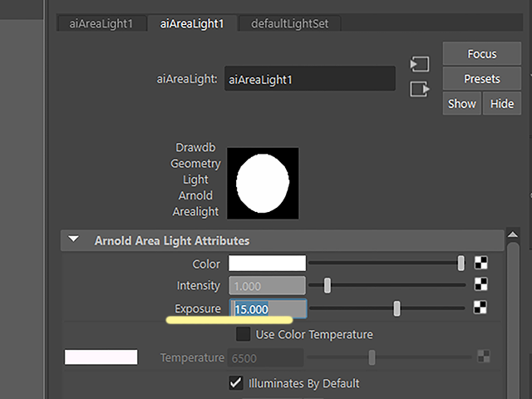This screenshot has height=399, width=532.
Task: Click the Intensity attribute label
Action: pyautogui.click(x=199, y=286)
